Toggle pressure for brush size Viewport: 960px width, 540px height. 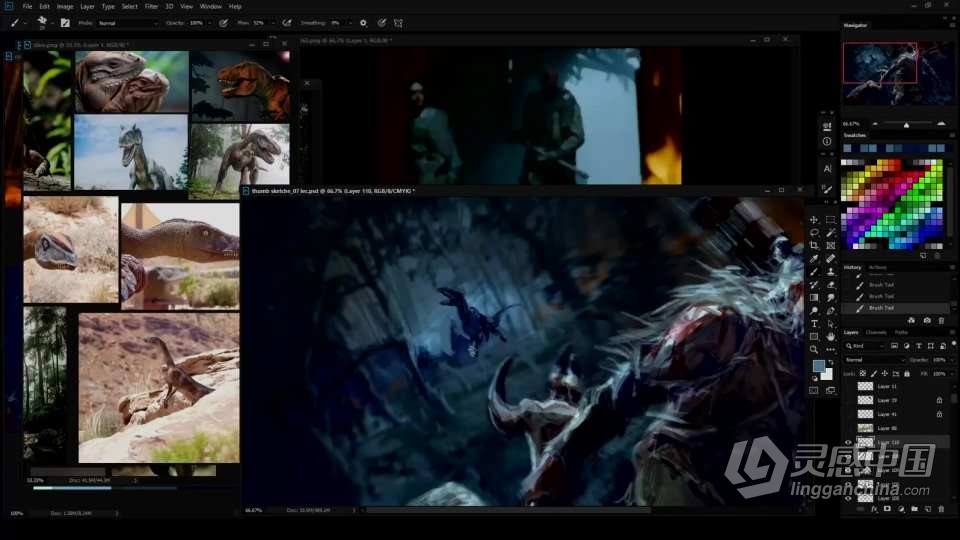[x=381, y=23]
